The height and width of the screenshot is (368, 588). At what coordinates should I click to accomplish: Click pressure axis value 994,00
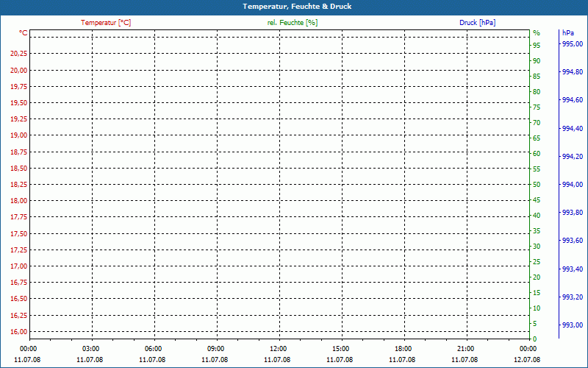point(573,185)
